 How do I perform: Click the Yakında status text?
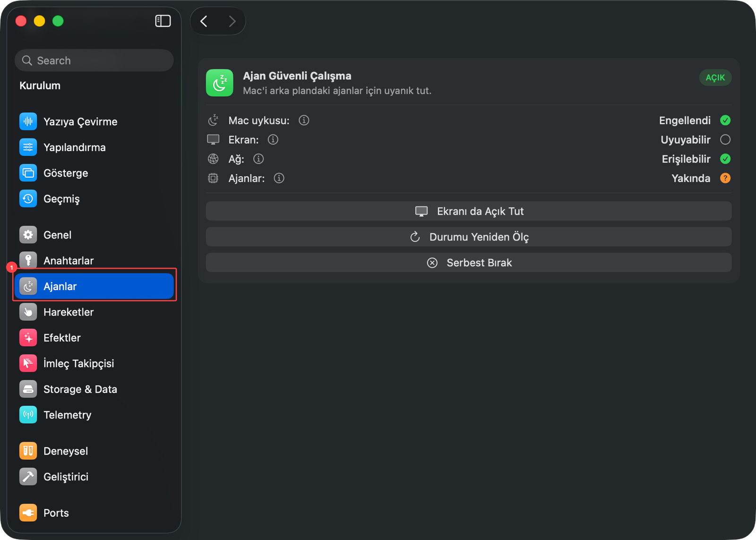pyautogui.click(x=691, y=179)
